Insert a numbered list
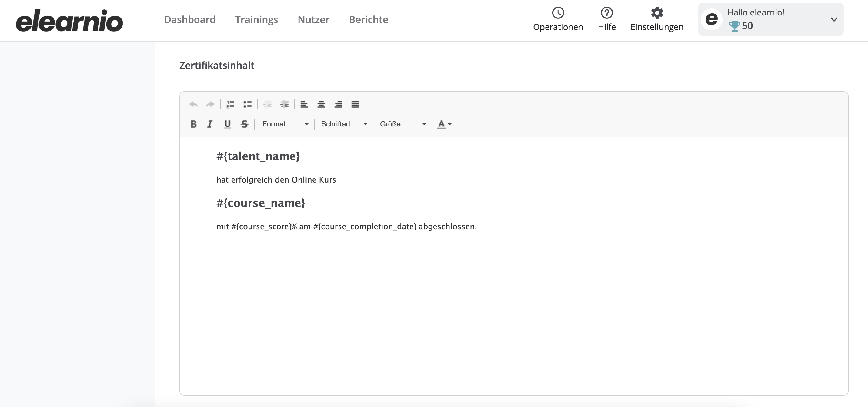This screenshot has width=868, height=407. click(230, 104)
